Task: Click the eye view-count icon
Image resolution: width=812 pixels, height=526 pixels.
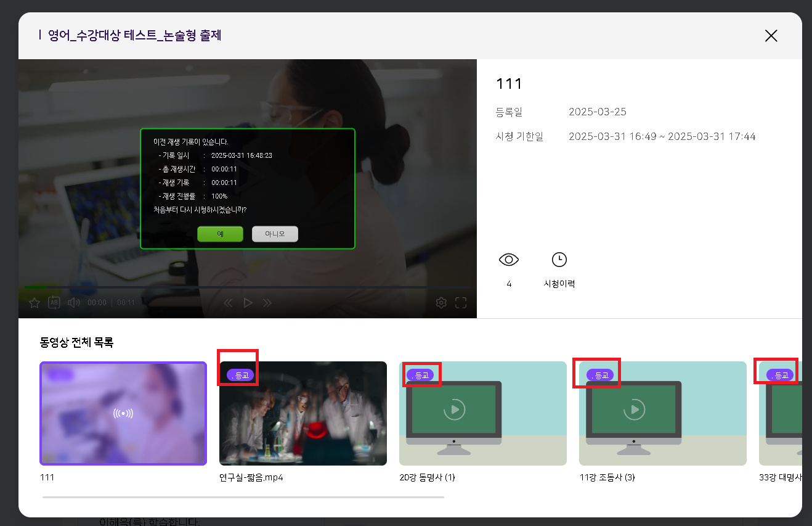Action: [509, 260]
